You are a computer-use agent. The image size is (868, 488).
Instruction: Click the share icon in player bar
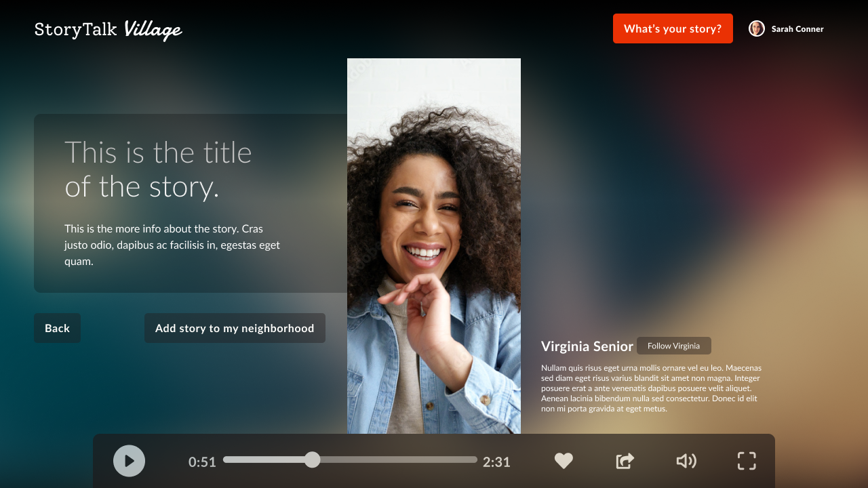(x=625, y=461)
